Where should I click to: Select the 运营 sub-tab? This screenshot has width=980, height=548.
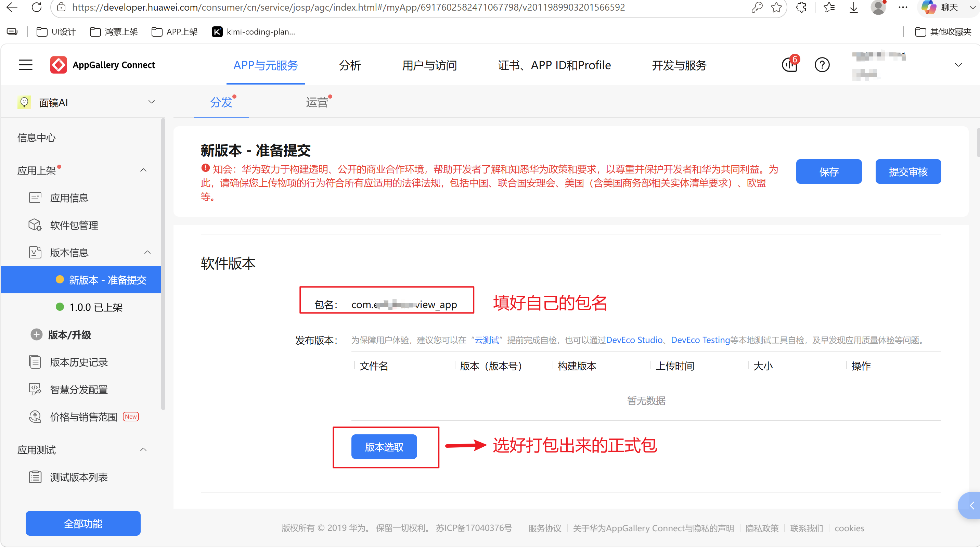[317, 102]
